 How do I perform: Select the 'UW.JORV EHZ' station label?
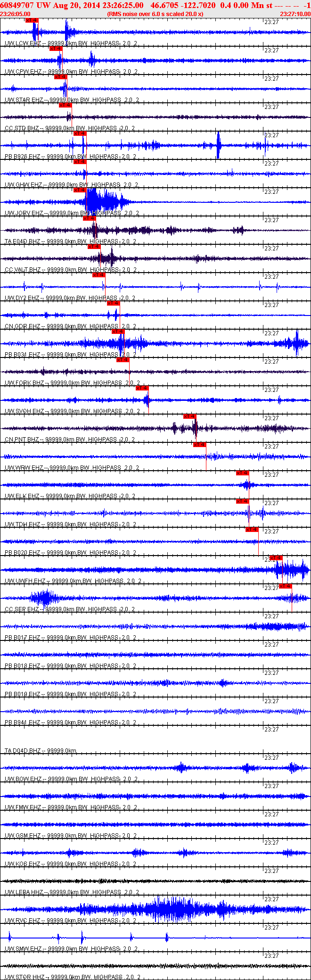pyautogui.click(x=24, y=213)
